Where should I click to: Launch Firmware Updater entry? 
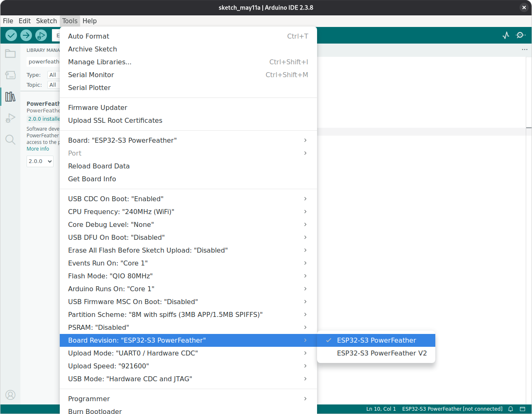[x=188, y=107]
